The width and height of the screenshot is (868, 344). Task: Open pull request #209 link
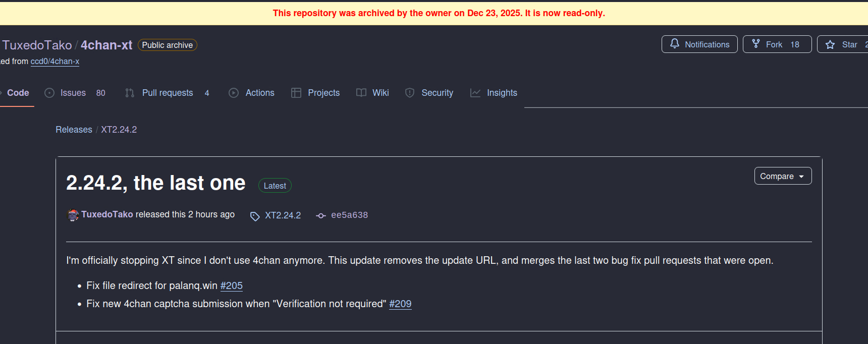pos(400,304)
